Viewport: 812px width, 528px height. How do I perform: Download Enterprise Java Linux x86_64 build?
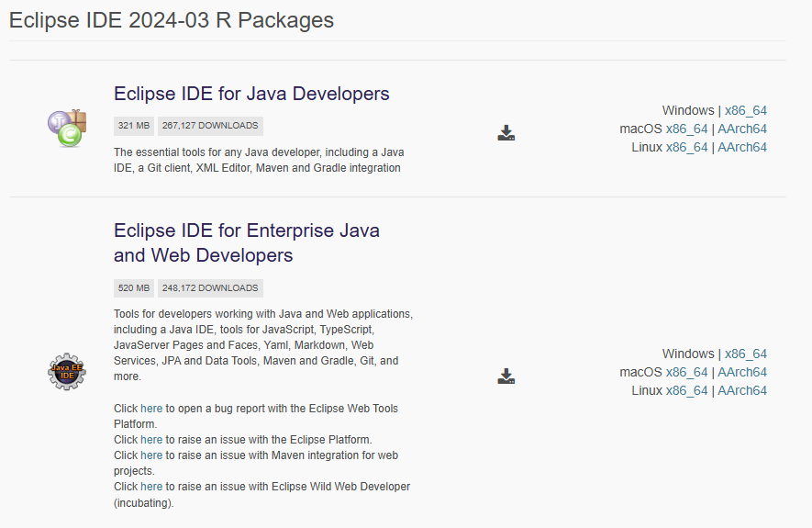pyautogui.click(x=686, y=390)
